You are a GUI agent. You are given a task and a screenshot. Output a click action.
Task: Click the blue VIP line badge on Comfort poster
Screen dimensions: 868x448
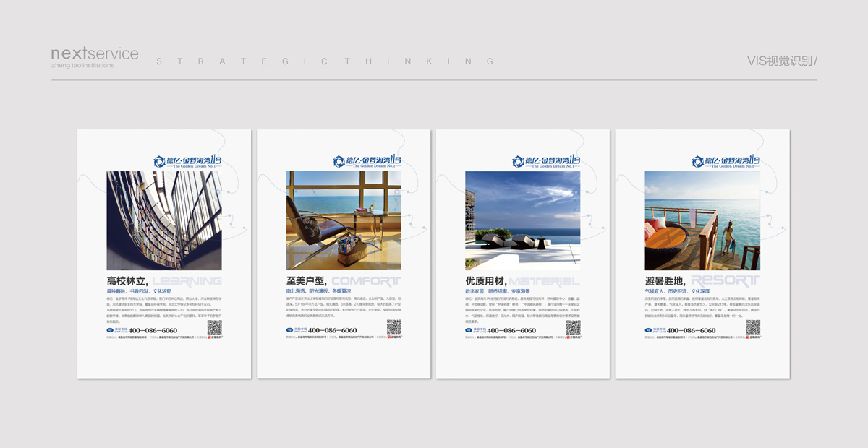[296, 330]
